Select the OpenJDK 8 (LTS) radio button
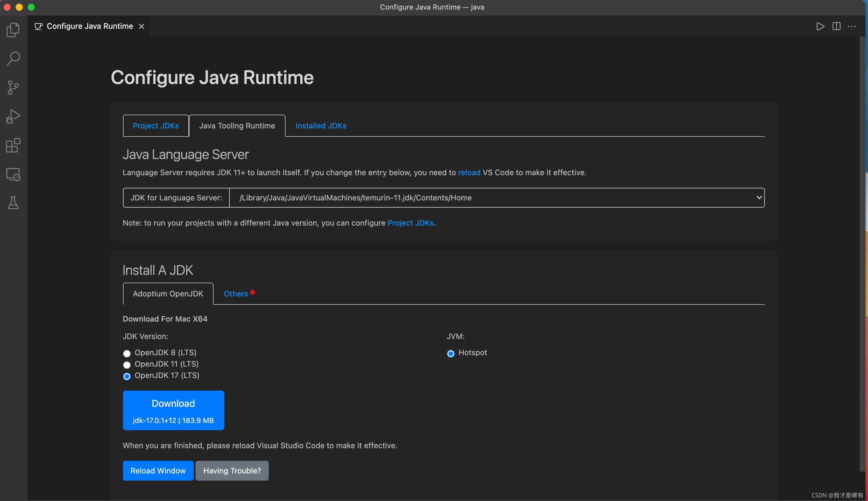The height and width of the screenshot is (501, 868). tap(127, 353)
